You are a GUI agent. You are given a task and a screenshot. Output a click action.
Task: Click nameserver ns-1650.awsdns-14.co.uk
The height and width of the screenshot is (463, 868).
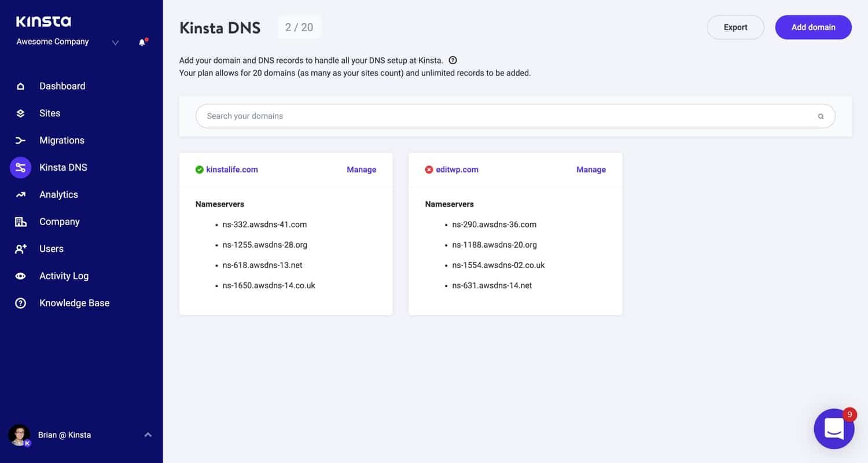tap(269, 285)
